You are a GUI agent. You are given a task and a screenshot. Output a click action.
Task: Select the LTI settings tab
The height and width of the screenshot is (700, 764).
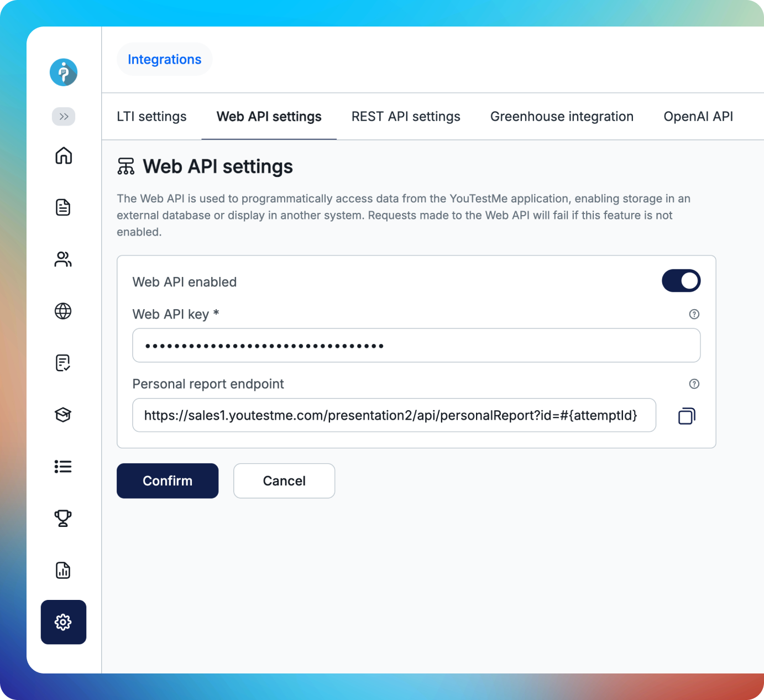tap(151, 117)
